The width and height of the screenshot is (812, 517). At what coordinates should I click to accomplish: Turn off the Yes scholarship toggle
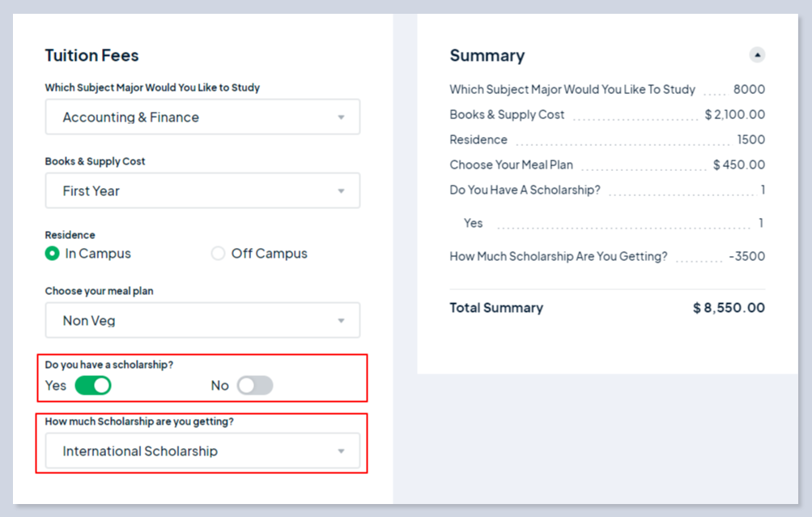pos(93,386)
